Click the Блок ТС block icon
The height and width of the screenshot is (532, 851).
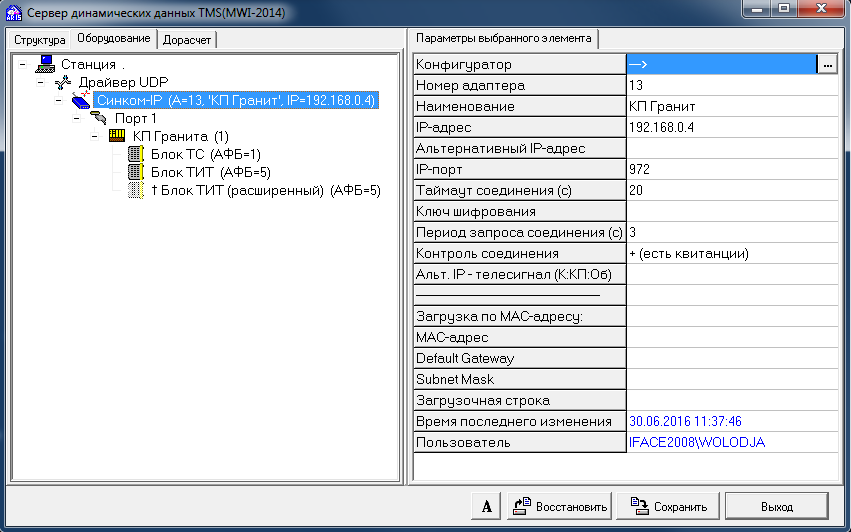click(135, 154)
